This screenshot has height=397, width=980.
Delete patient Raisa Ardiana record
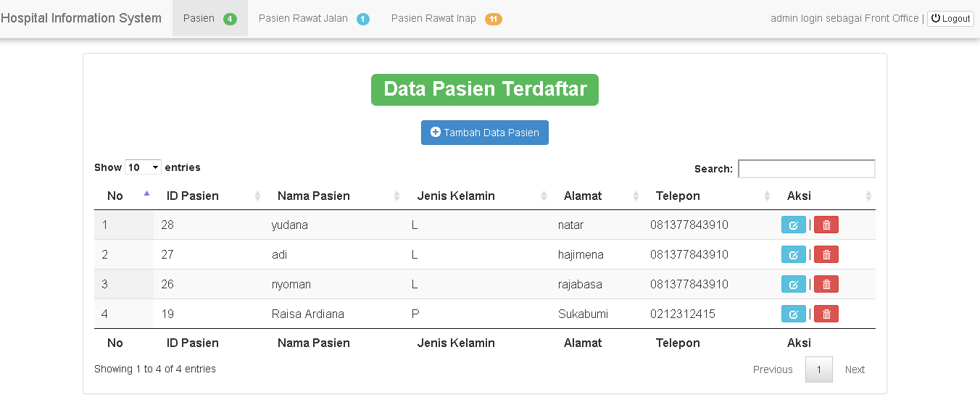click(x=826, y=314)
